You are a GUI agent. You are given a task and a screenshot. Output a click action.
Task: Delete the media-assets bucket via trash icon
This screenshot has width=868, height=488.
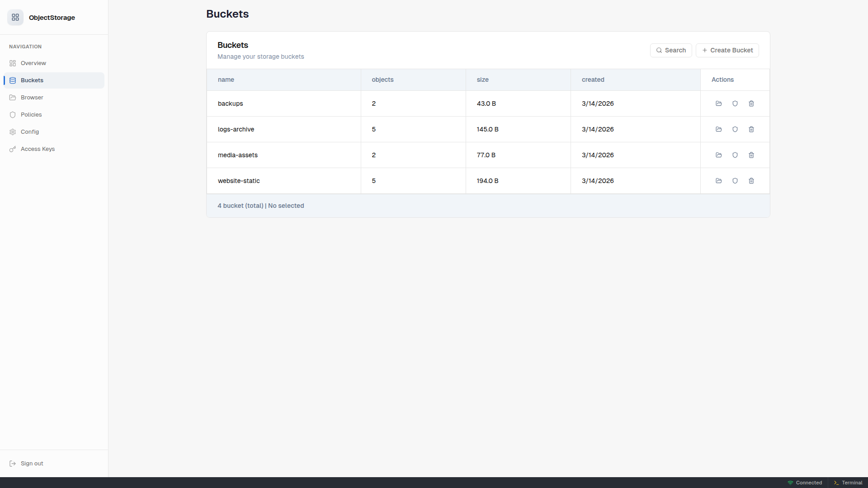point(751,155)
